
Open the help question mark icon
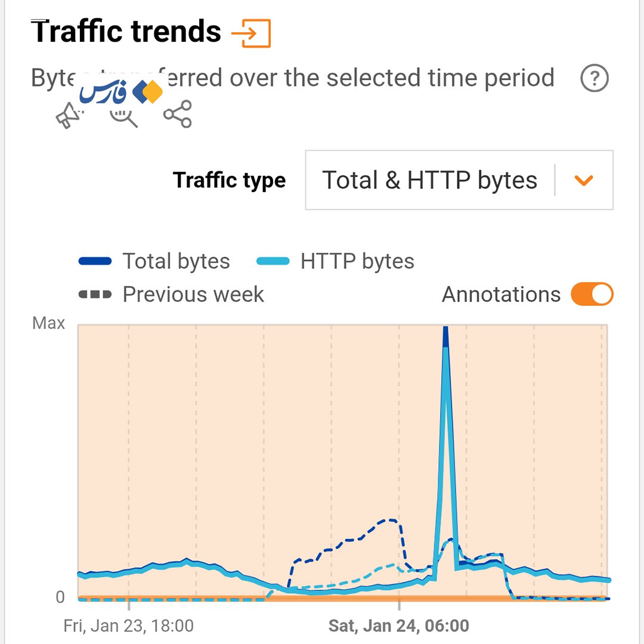tap(594, 79)
